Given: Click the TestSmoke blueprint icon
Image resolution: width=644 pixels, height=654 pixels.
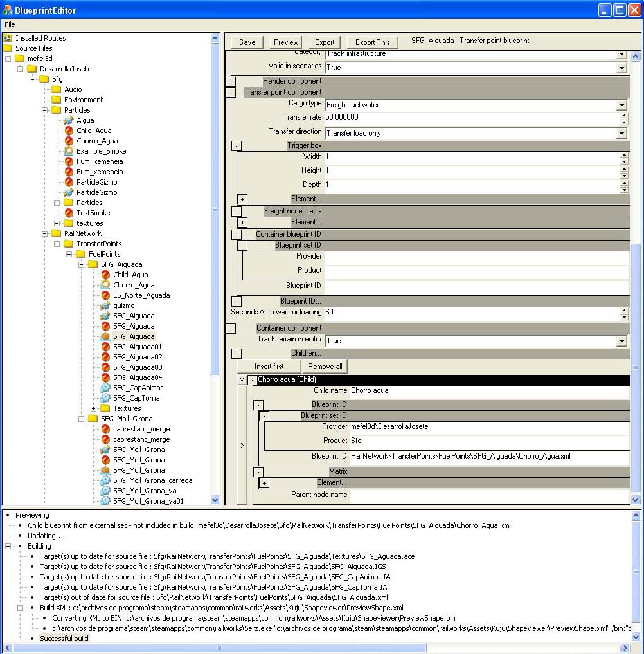Looking at the screenshot, I should (69, 213).
